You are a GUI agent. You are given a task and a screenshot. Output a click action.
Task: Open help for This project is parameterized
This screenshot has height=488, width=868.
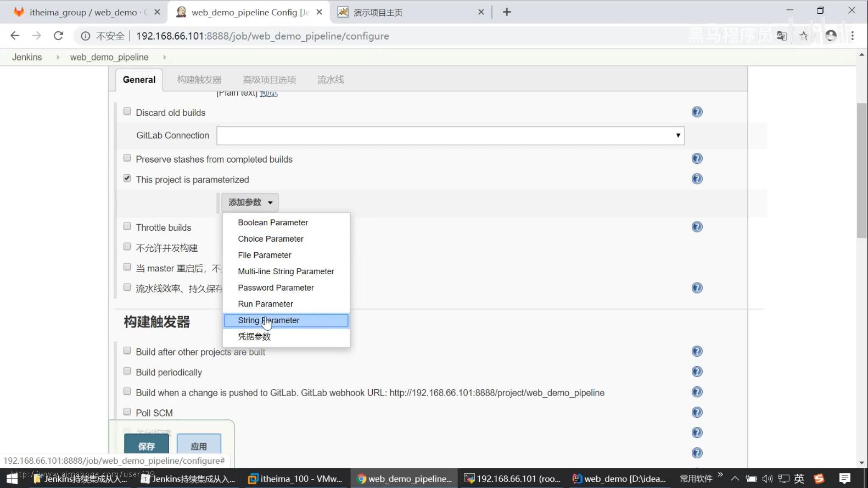697,179
